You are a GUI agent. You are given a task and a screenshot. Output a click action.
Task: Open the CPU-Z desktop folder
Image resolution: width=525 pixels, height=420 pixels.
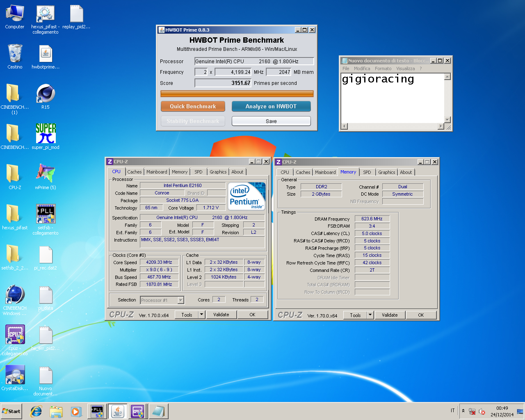15,177
